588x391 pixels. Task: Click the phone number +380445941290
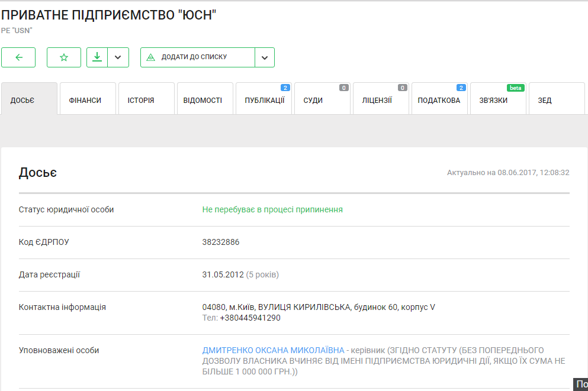[250, 318]
